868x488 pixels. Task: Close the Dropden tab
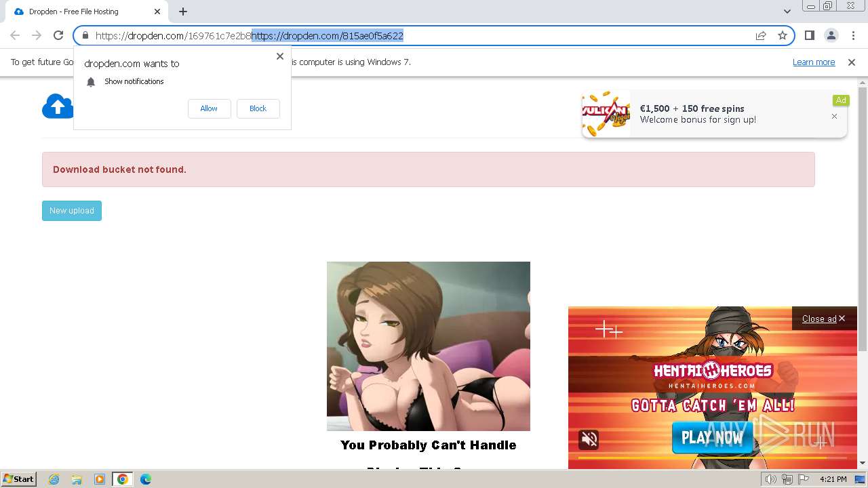coord(157,12)
